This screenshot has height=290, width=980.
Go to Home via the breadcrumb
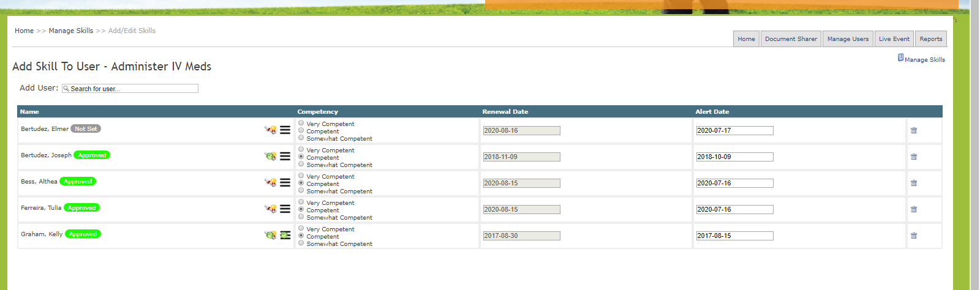pyautogui.click(x=24, y=31)
